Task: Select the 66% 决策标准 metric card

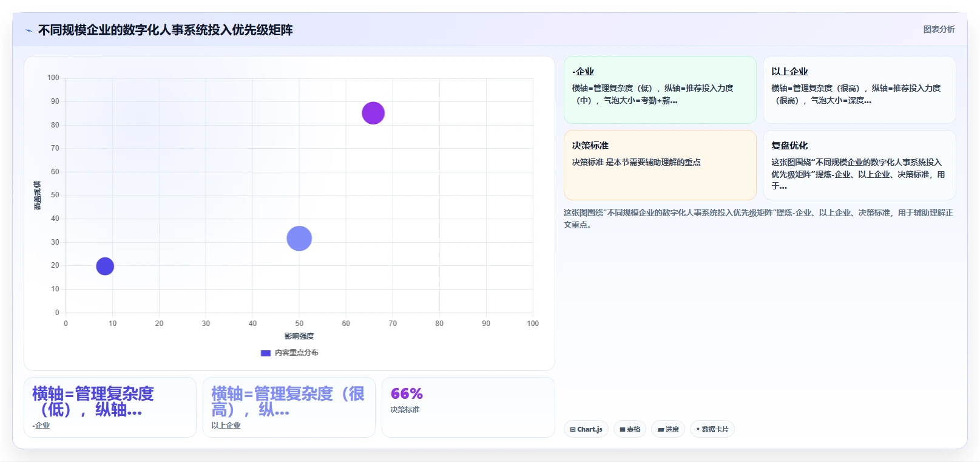Action: coord(468,407)
